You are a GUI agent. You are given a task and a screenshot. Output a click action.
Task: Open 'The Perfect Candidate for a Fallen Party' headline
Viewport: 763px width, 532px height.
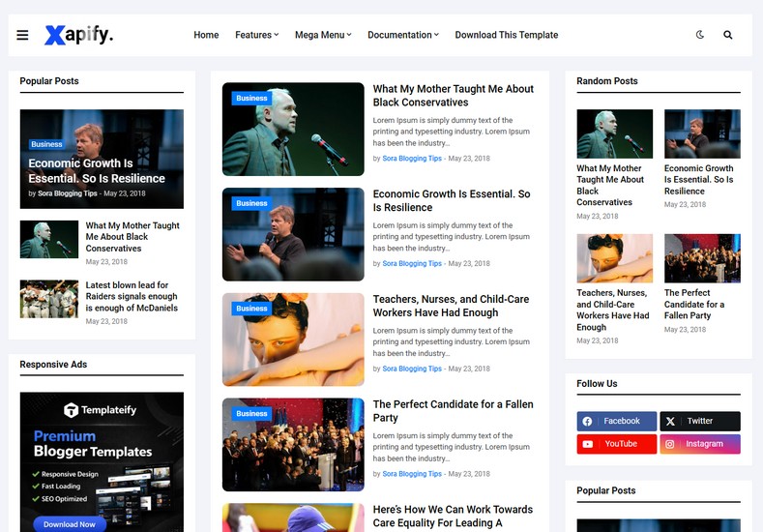(x=453, y=411)
